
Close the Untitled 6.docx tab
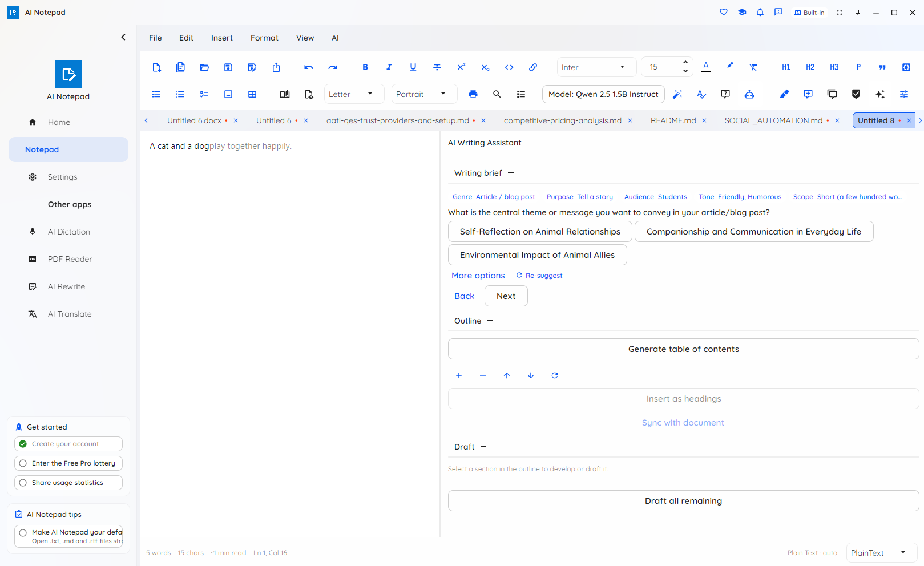[236, 120]
